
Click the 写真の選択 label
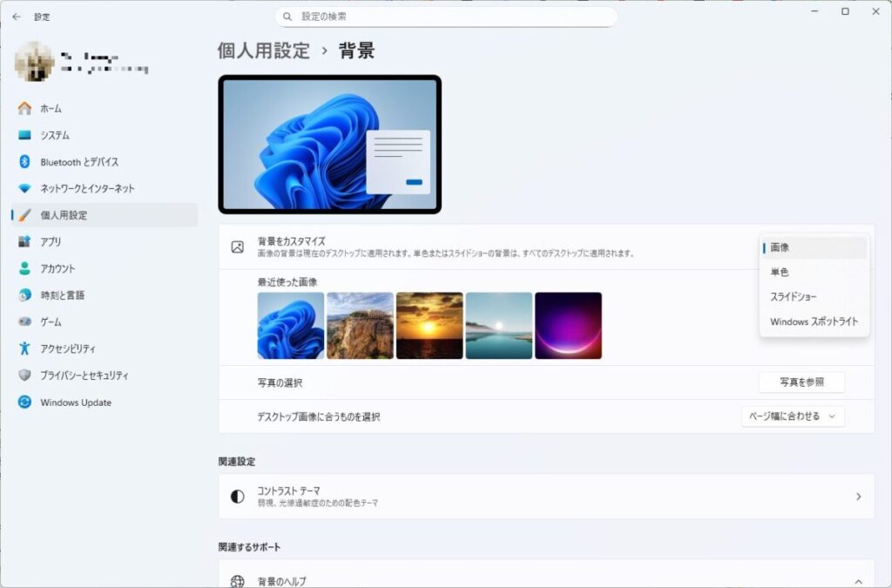point(280,382)
